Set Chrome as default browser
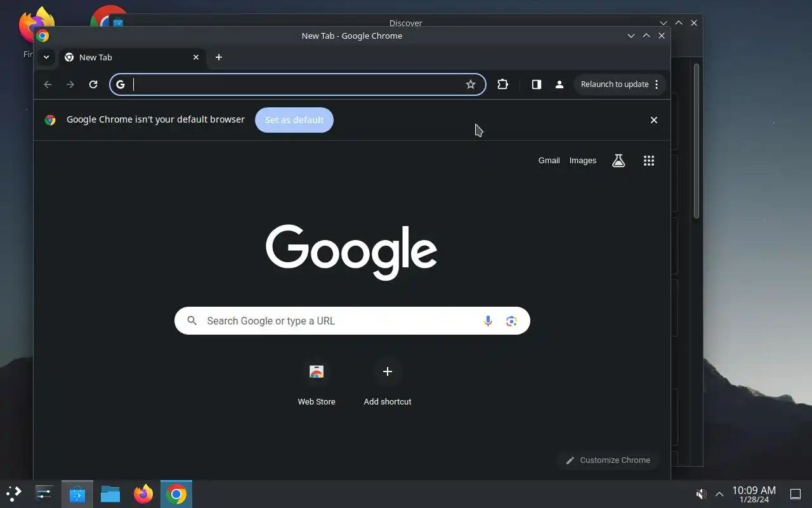This screenshot has width=812, height=508. pyautogui.click(x=294, y=120)
